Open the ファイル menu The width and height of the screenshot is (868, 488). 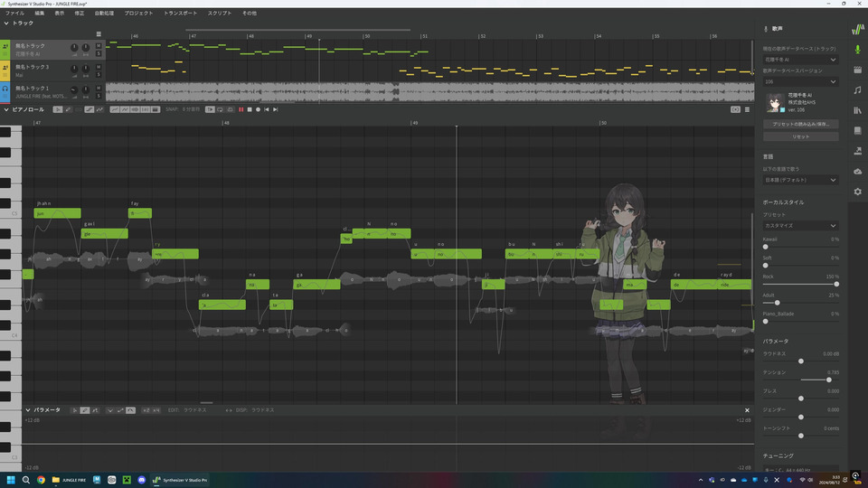click(x=15, y=13)
